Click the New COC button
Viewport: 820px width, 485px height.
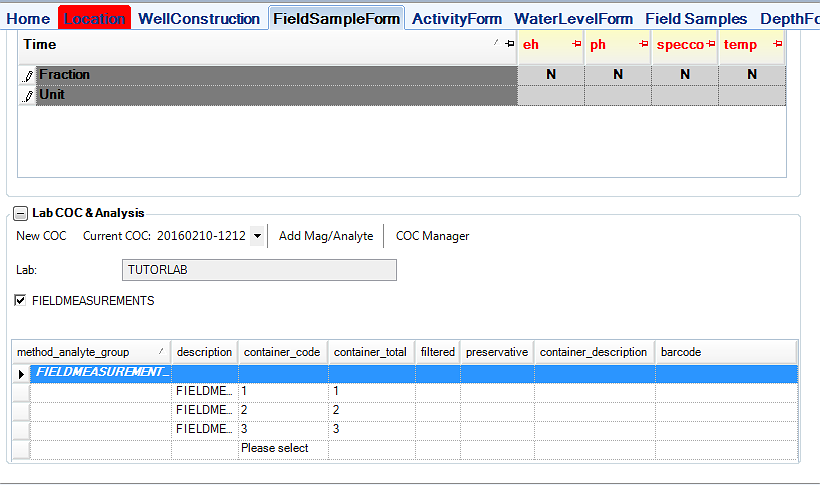click(x=41, y=236)
